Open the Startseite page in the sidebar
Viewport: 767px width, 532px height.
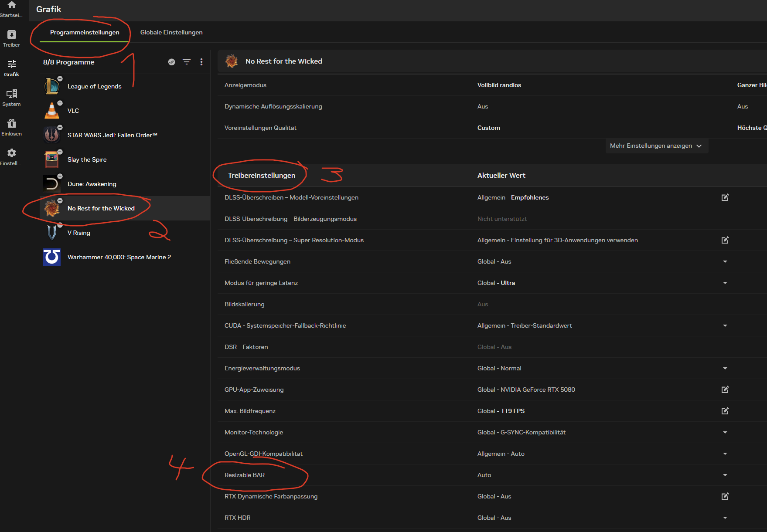(11, 9)
